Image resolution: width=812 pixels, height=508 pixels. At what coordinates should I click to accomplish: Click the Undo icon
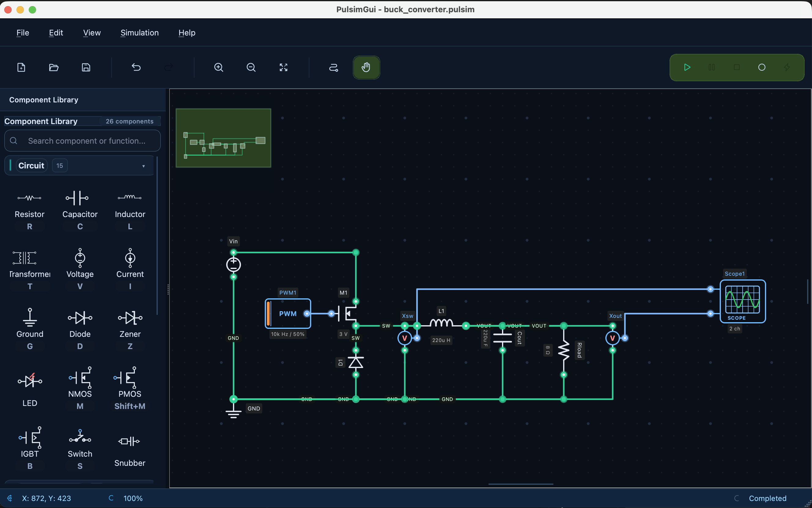coord(136,67)
